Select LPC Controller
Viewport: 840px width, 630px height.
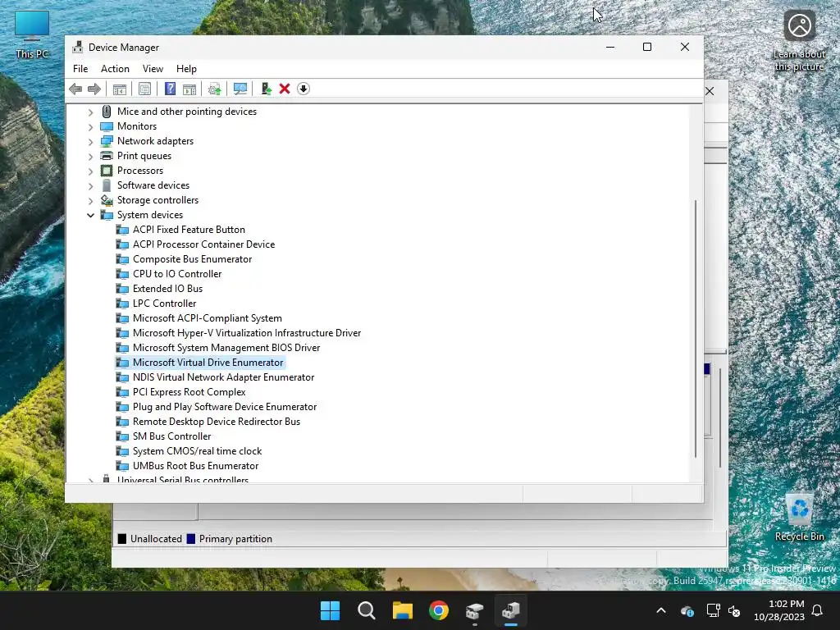click(164, 304)
